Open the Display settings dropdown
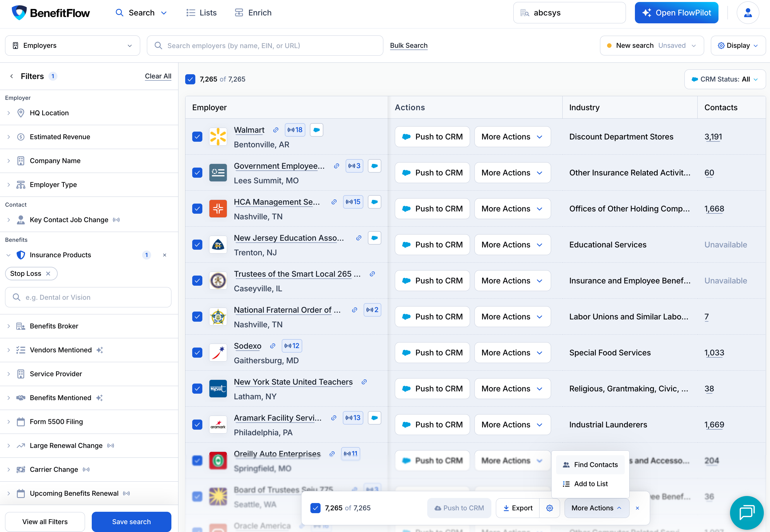Screen dimensions: 770x532 [x=738, y=45]
